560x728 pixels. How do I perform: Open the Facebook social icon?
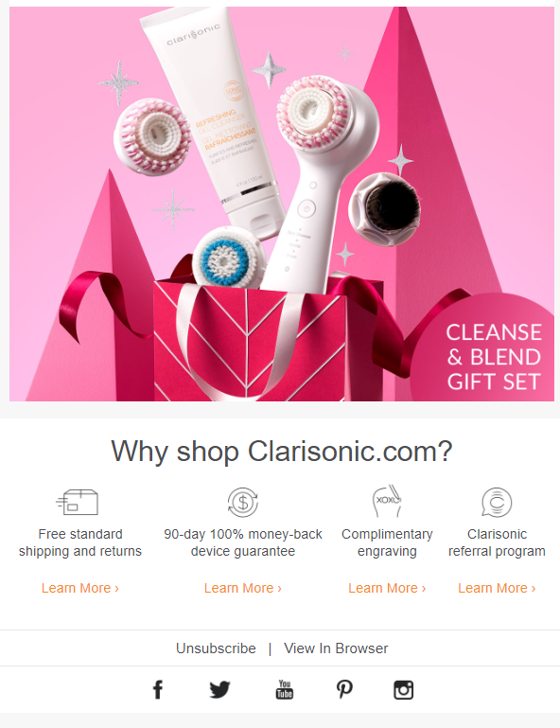point(158,689)
